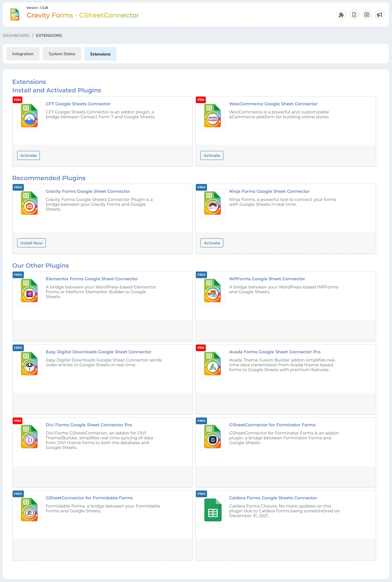The width and height of the screenshot is (392, 582).
Task: Open the Avada Forms Google Sheet Connector Pro link
Action: 275,352
